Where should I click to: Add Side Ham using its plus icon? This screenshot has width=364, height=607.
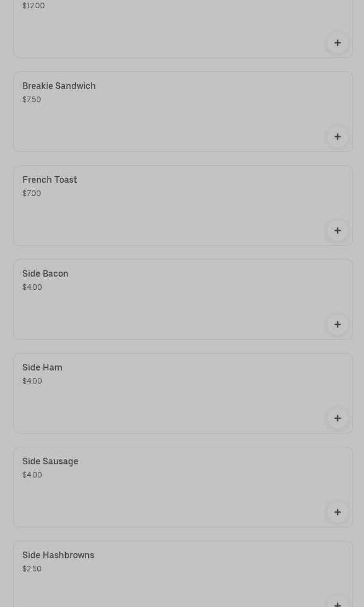[337, 418]
